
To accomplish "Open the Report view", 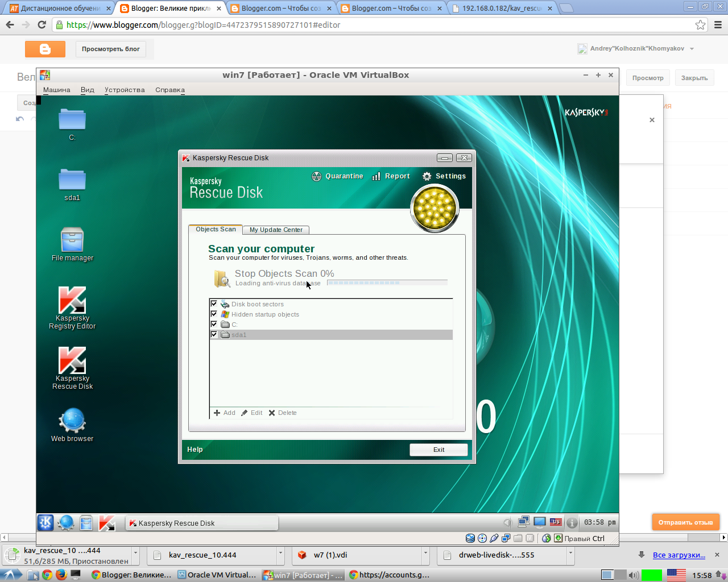I will coord(391,176).
